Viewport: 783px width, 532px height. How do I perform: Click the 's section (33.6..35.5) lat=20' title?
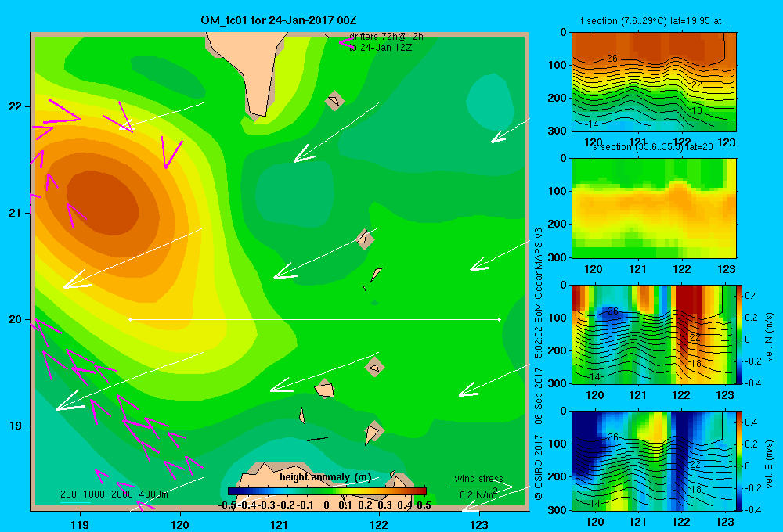pyautogui.click(x=653, y=147)
